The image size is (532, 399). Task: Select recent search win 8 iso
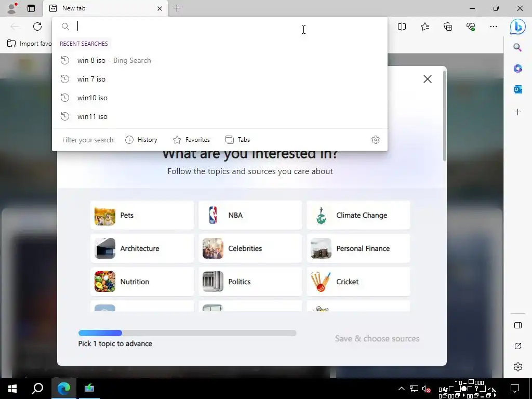pos(220,60)
